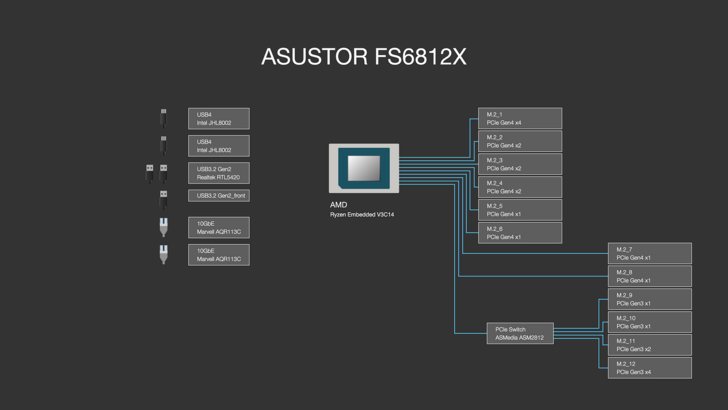Select the left USB3.2 Gen2 plug icon
Screen dimensions: 728x410
[x=150, y=173]
